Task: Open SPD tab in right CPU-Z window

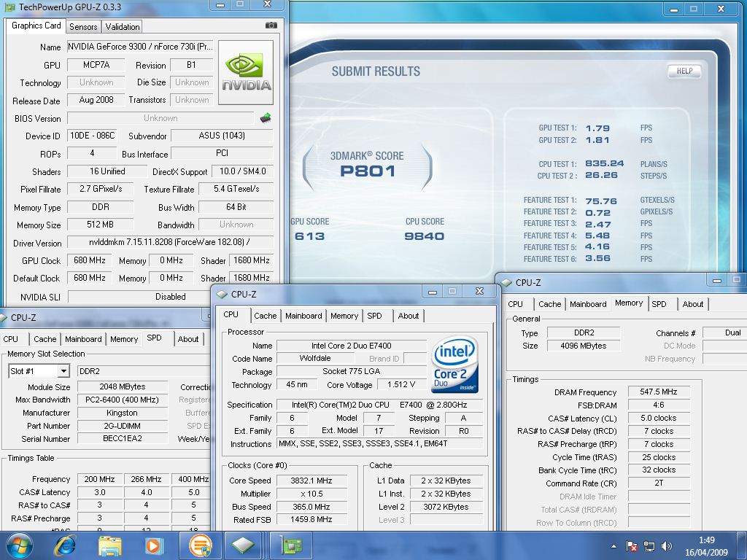Action: [x=659, y=304]
